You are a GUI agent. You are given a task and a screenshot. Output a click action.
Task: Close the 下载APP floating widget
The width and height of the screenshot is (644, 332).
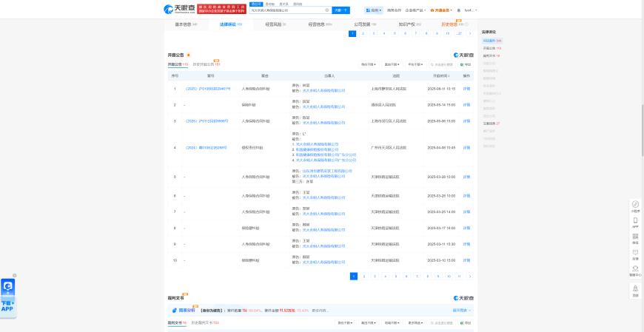(14, 275)
